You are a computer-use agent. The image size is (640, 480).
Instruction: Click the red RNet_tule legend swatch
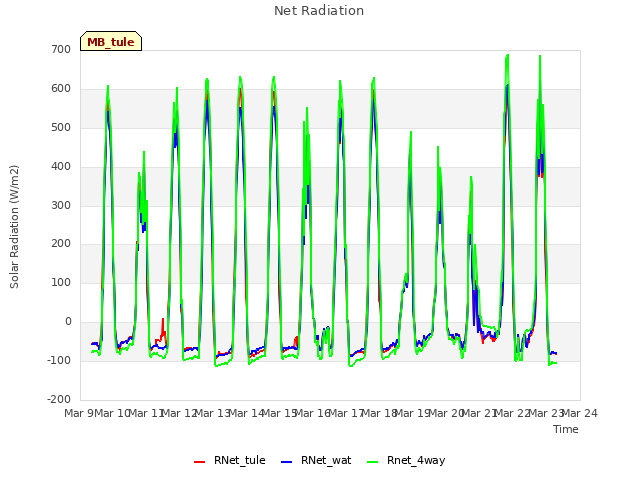click(199, 462)
